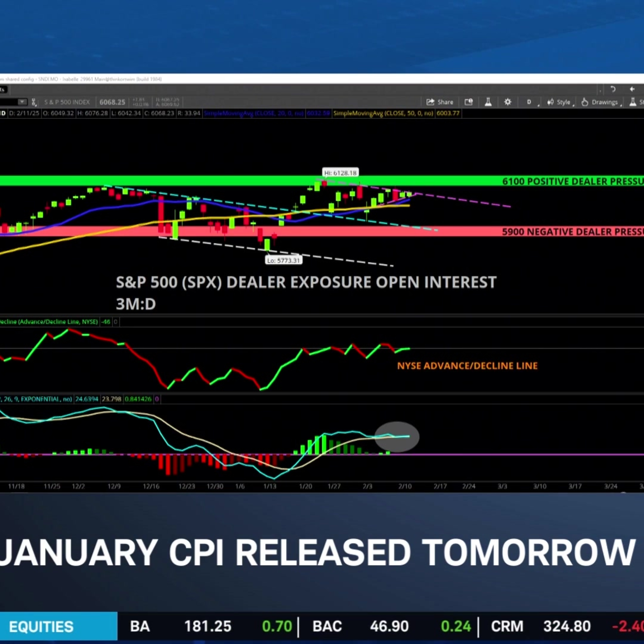Open chart settings gear icon
The image size is (644, 644).
click(x=507, y=102)
